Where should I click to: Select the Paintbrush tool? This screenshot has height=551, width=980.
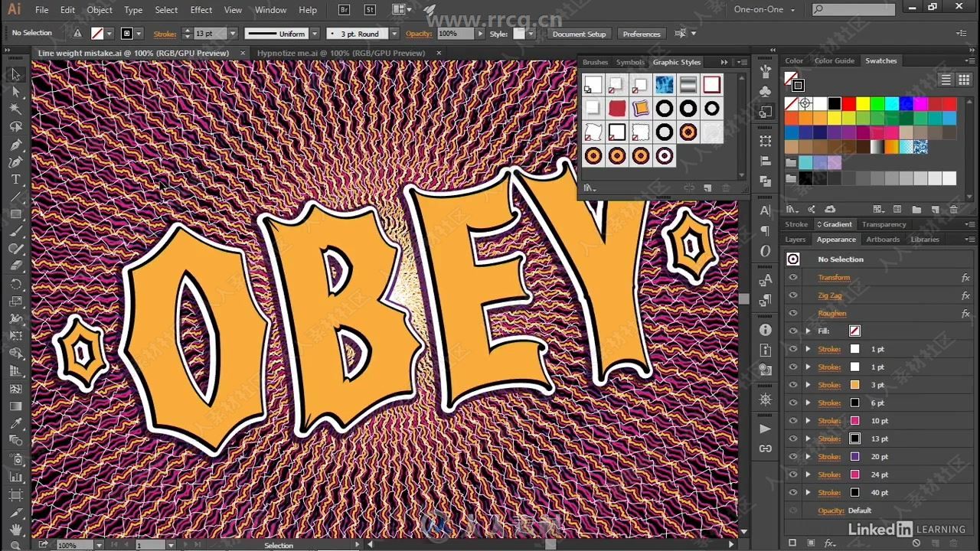(15, 231)
